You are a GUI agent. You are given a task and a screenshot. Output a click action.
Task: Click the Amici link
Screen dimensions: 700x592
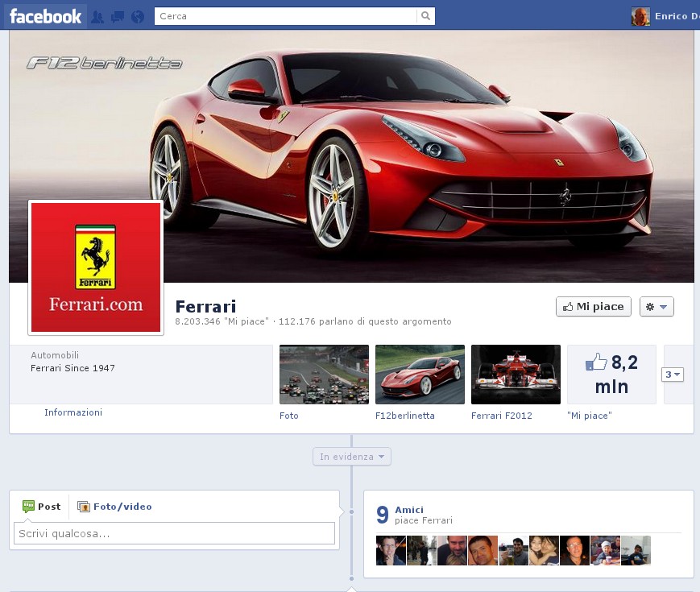[409, 510]
